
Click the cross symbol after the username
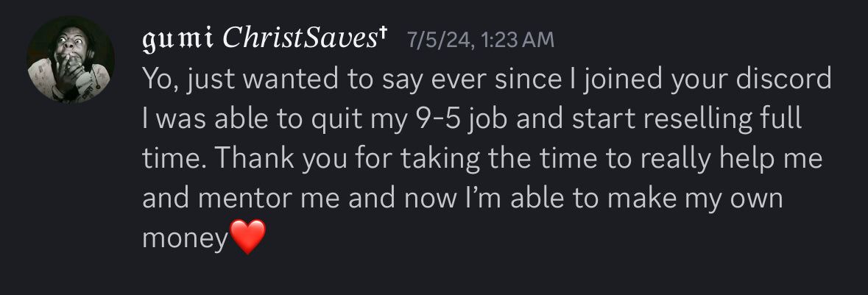pyautogui.click(x=383, y=36)
